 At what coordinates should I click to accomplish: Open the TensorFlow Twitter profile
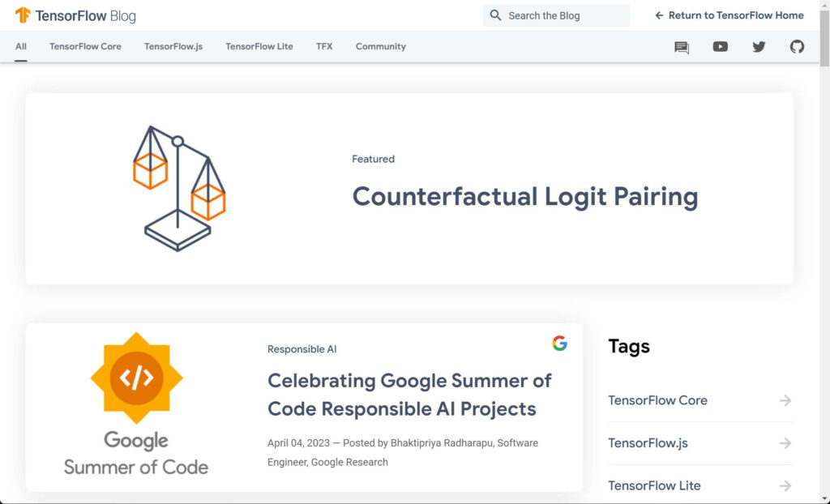pos(759,47)
